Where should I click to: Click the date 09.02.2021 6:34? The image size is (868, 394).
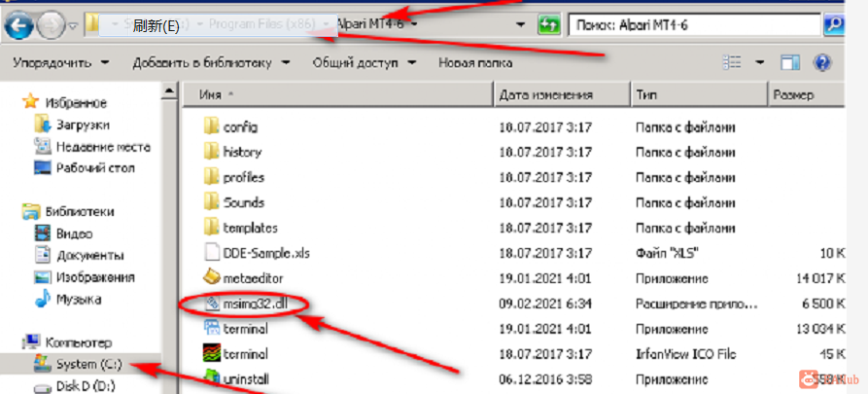pos(545,304)
